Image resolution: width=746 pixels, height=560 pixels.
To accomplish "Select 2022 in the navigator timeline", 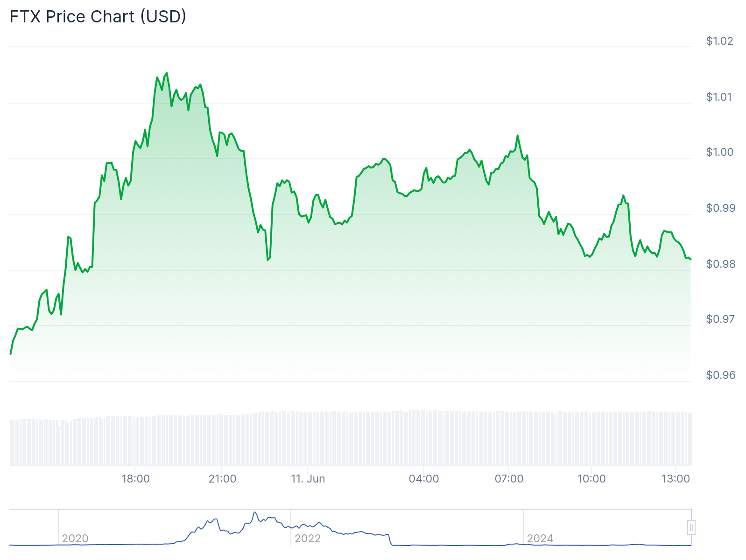I will (x=308, y=539).
